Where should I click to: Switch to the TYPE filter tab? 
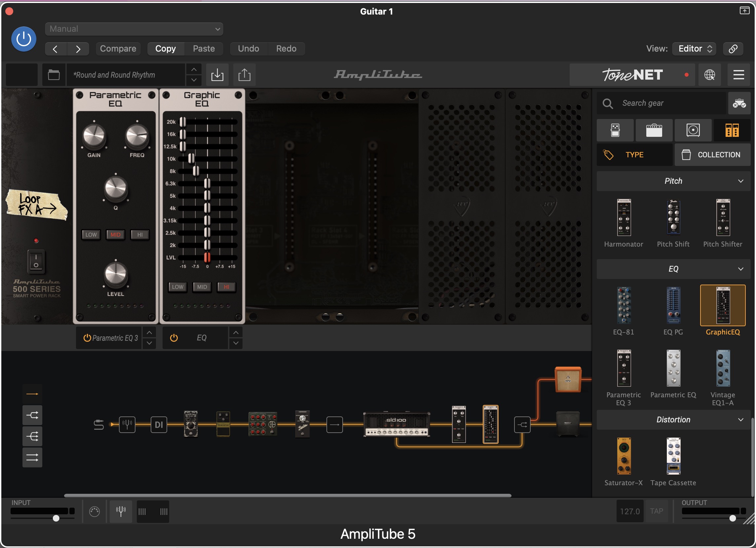tap(634, 155)
